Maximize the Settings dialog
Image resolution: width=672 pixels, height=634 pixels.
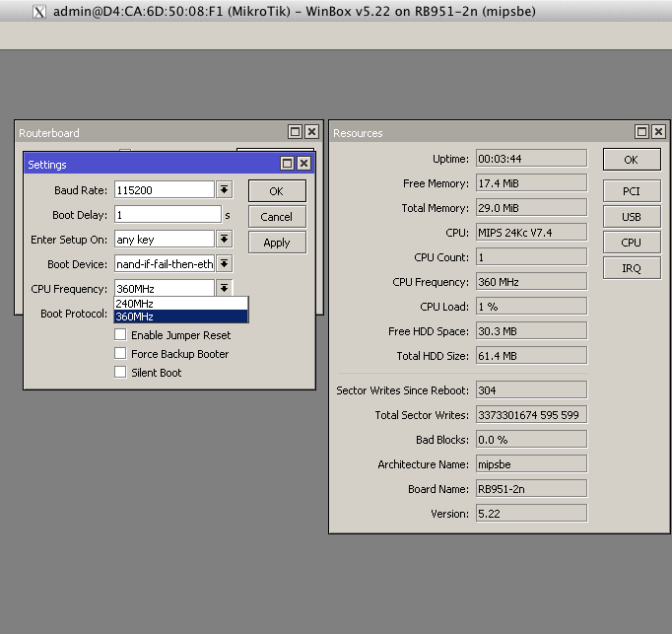pos(287,164)
